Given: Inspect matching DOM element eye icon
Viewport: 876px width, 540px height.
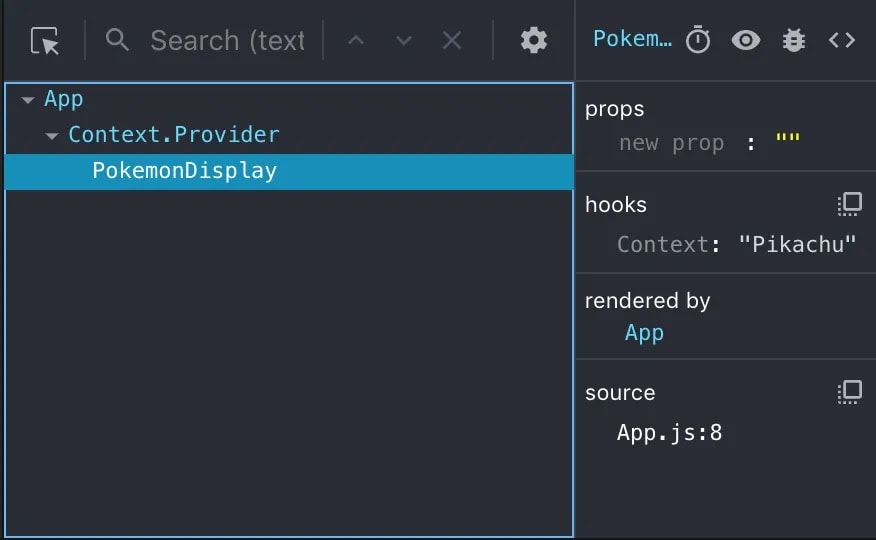Looking at the screenshot, I should tap(746, 40).
